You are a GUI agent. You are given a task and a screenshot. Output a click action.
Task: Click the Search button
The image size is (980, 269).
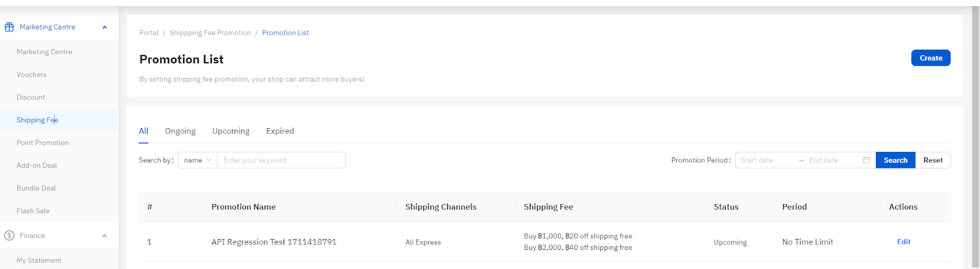pos(895,160)
